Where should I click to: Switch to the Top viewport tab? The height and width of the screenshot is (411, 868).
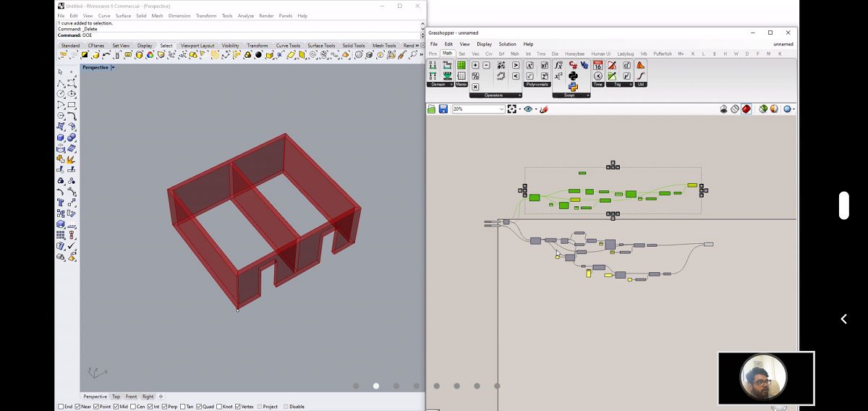click(116, 397)
